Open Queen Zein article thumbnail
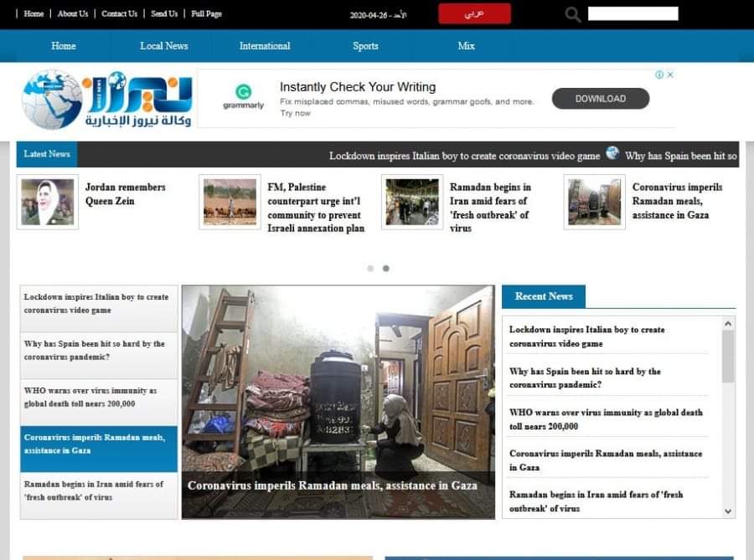The width and height of the screenshot is (754, 560). (48, 202)
